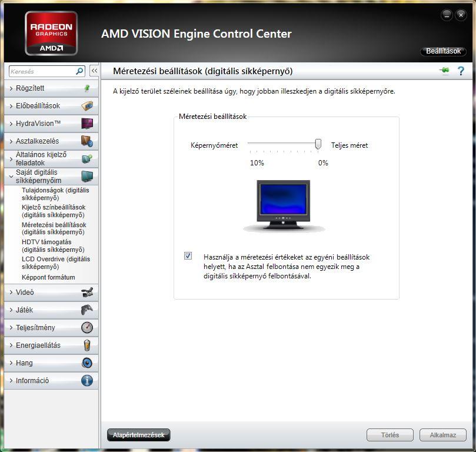Screen dimensions: 476x452
Task: Toggle the scaling values override checkbox
Action: tap(188, 255)
